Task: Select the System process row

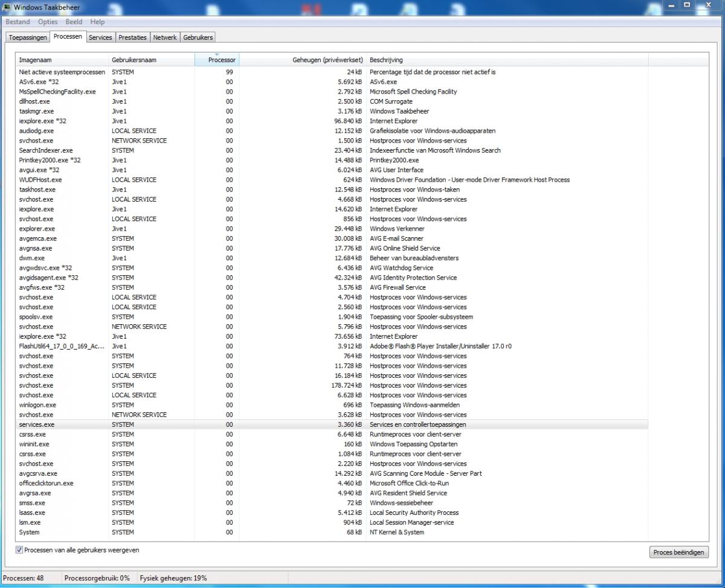Action: tap(332, 532)
